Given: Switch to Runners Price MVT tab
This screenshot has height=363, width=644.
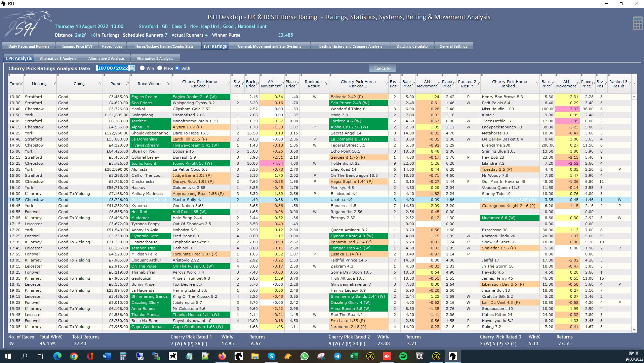Looking at the screenshot, I should coord(77,46).
